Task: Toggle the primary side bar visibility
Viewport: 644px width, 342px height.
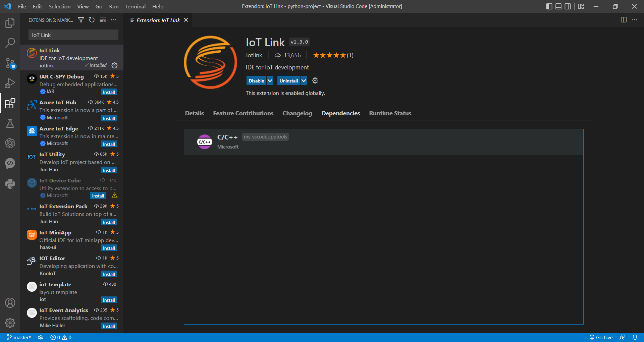Action: pyautogui.click(x=549, y=6)
